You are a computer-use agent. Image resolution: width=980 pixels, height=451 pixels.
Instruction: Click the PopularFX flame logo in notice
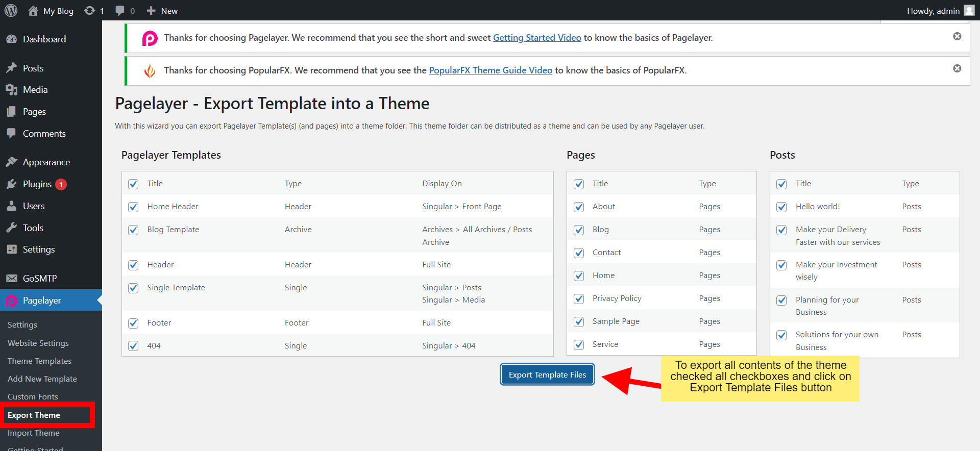(x=150, y=71)
